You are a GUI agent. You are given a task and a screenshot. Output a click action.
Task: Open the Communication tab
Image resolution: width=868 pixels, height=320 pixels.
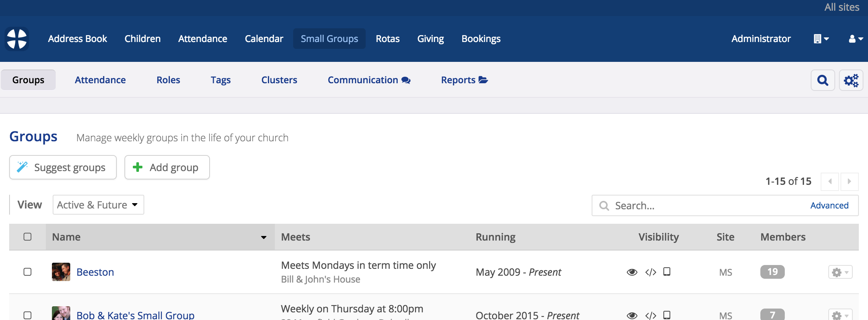[x=369, y=80]
